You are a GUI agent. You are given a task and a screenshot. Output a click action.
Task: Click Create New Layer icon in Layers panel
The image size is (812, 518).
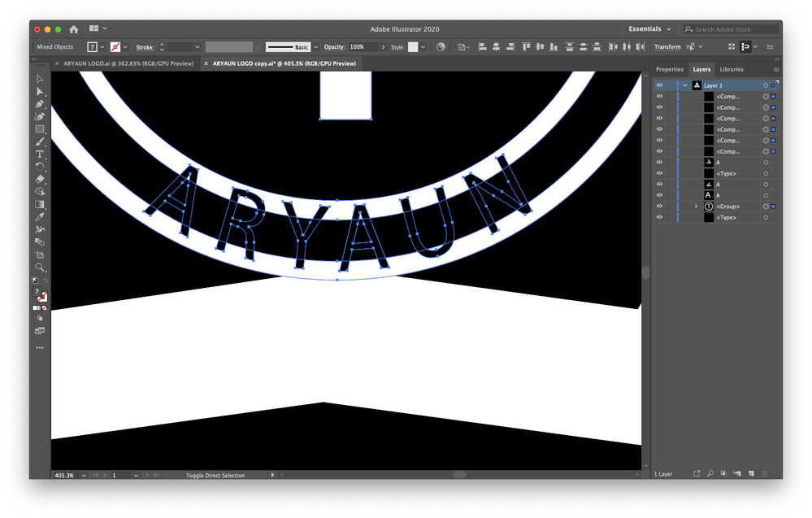tap(751, 473)
